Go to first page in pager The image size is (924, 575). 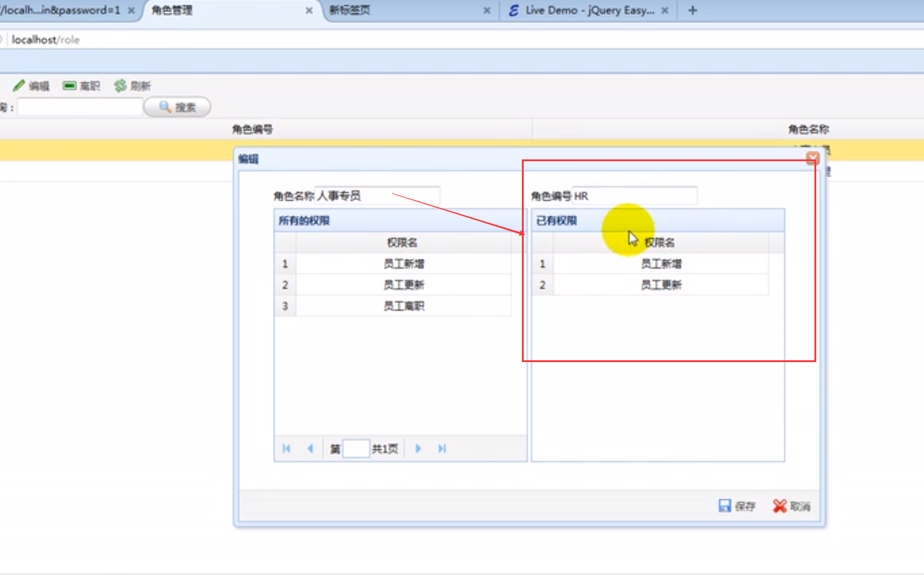point(287,449)
